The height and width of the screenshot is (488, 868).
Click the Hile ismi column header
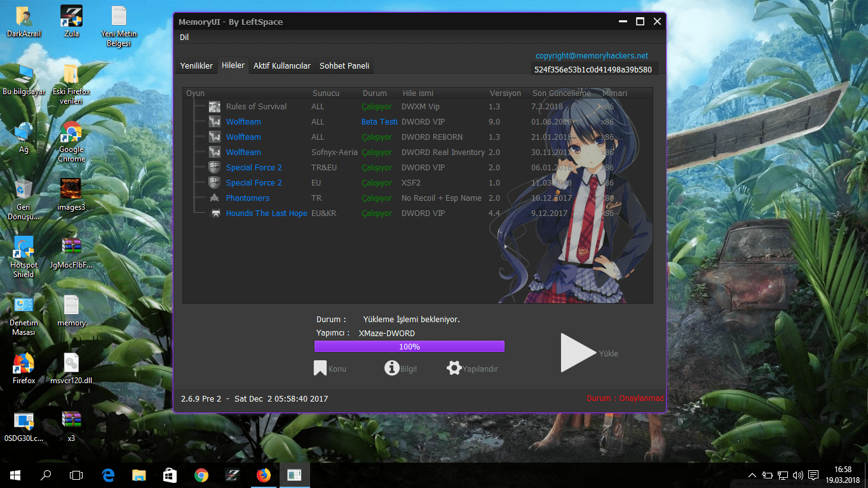pos(418,93)
